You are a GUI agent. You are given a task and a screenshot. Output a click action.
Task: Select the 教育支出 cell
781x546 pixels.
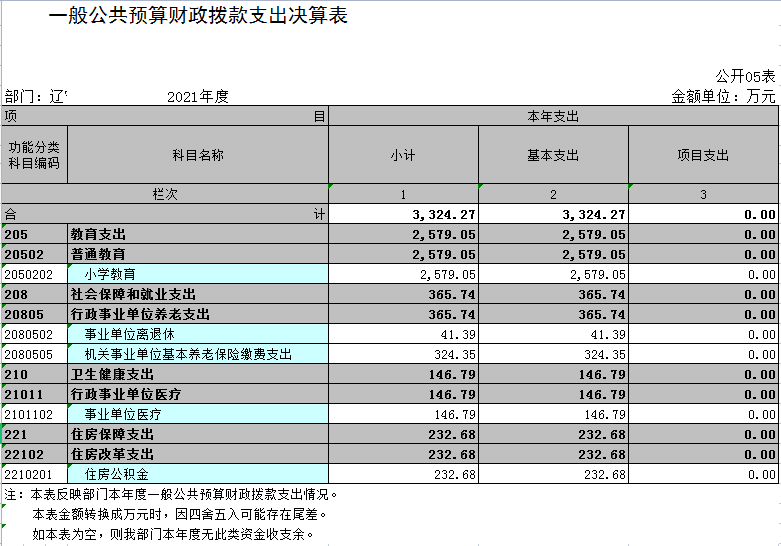(x=198, y=234)
